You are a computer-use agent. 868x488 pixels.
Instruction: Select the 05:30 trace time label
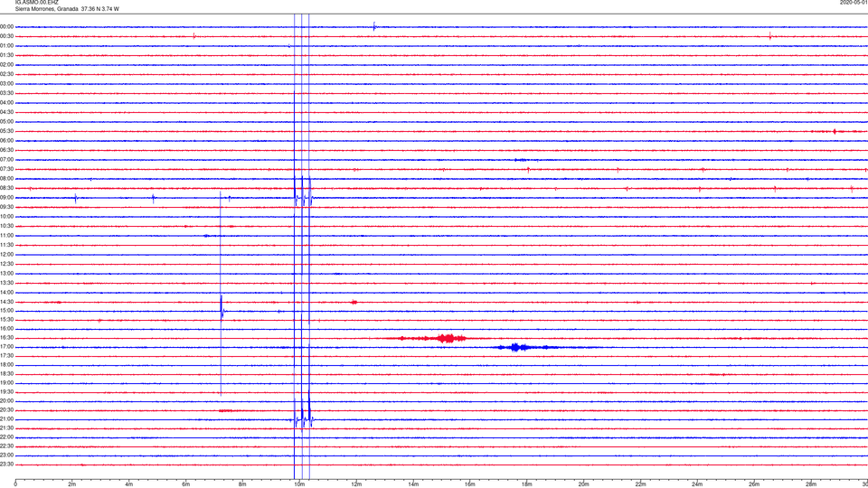(7, 131)
